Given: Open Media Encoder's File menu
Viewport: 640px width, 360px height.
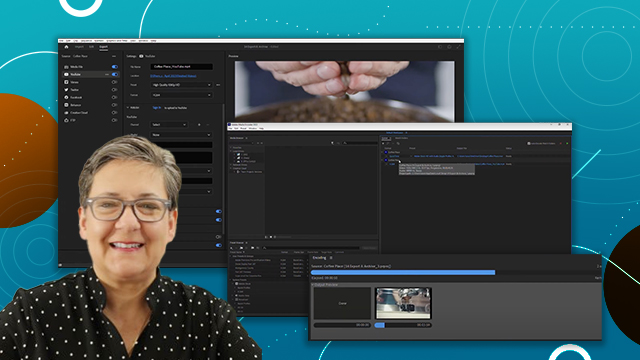Looking at the screenshot, I should coord(230,129).
